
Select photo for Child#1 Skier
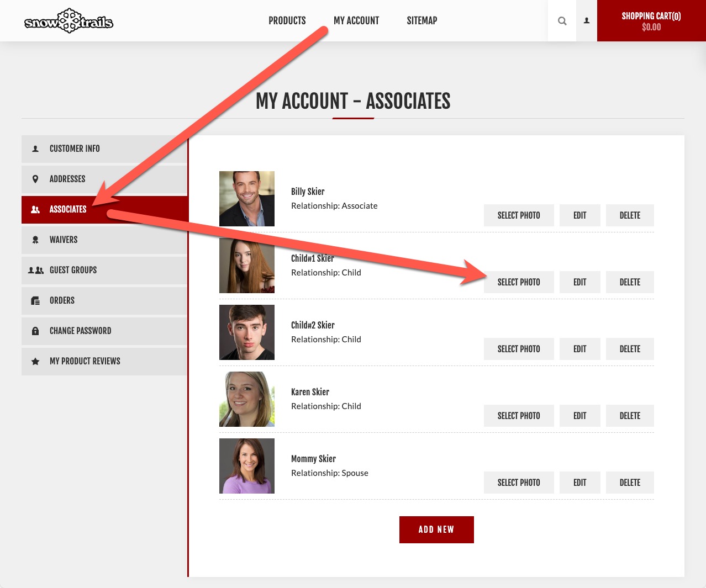coord(518,282)
